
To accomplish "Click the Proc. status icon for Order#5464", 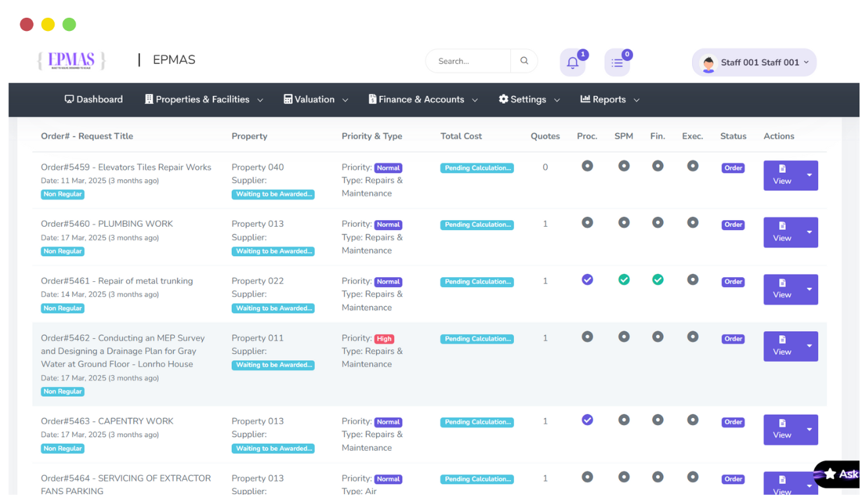I will point(587,477).
